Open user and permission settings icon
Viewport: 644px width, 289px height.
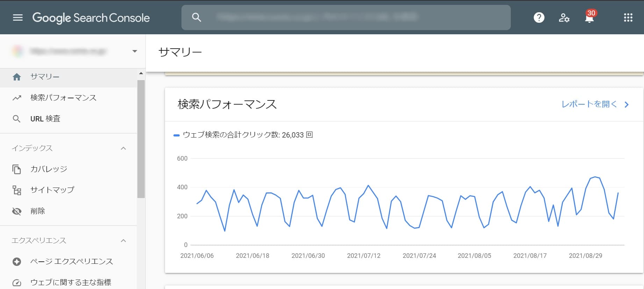(564, 17)
